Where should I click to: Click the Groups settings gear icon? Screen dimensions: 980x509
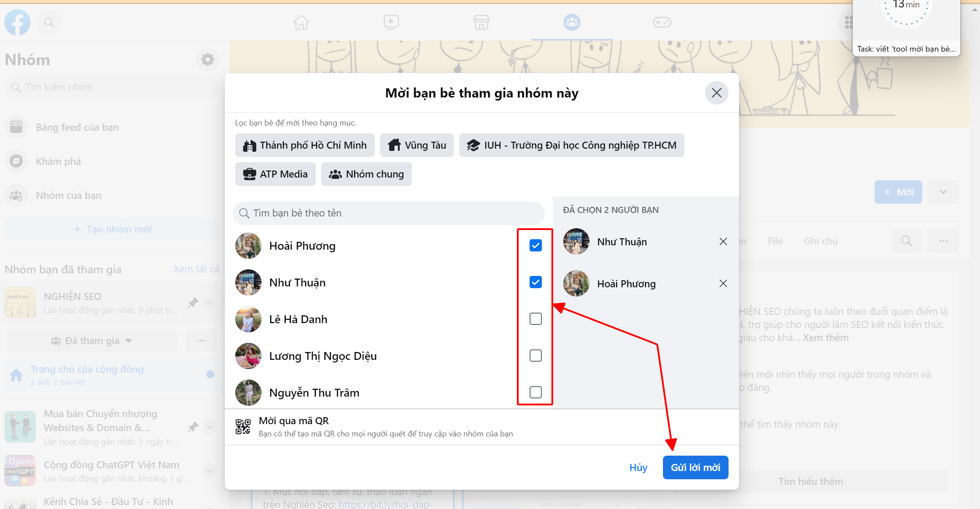208,59
